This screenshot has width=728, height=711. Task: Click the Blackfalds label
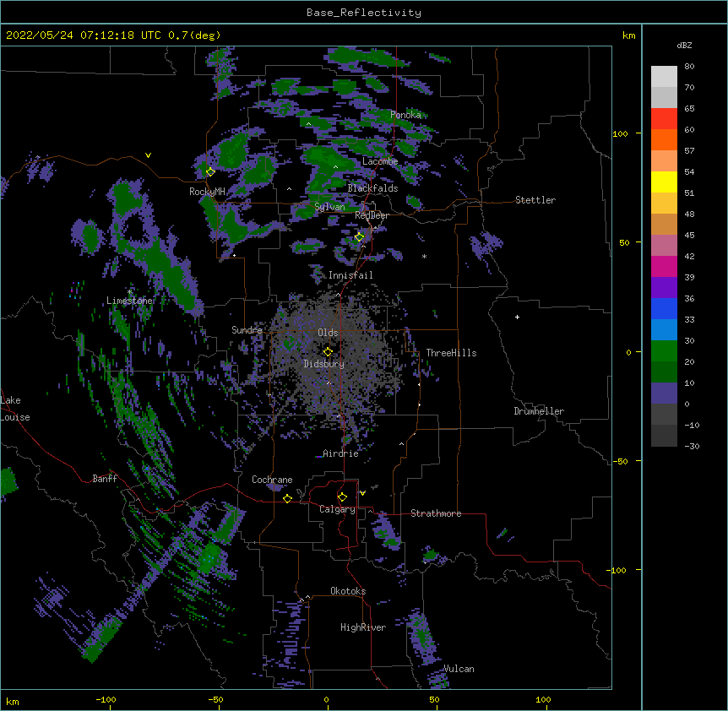[372, 188]
